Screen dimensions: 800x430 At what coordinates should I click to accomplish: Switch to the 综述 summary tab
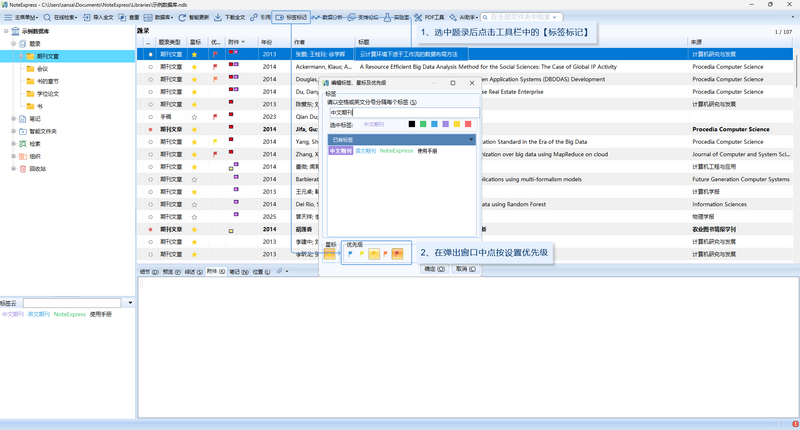tap(193, 272)
